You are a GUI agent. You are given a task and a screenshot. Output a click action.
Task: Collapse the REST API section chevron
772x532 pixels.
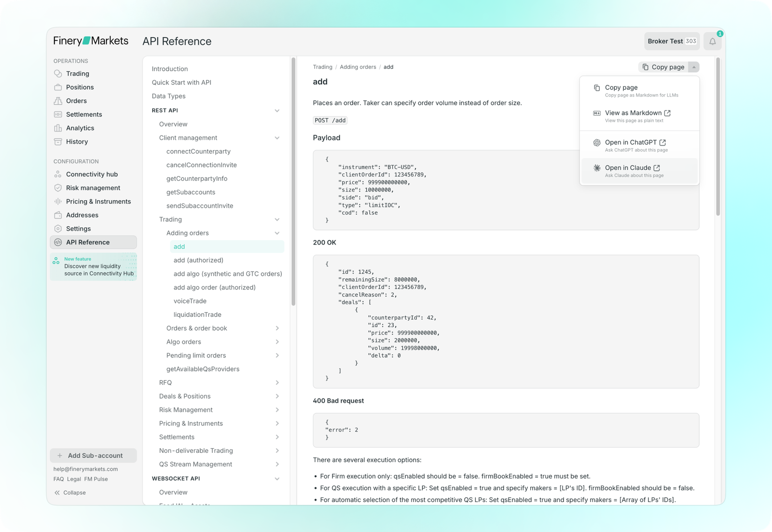click(277, 110)
